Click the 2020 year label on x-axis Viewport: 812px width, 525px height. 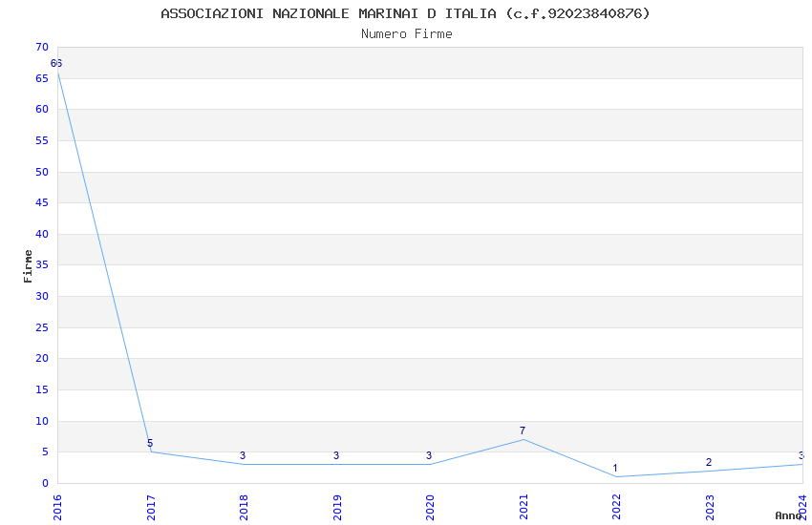[430, 507]
